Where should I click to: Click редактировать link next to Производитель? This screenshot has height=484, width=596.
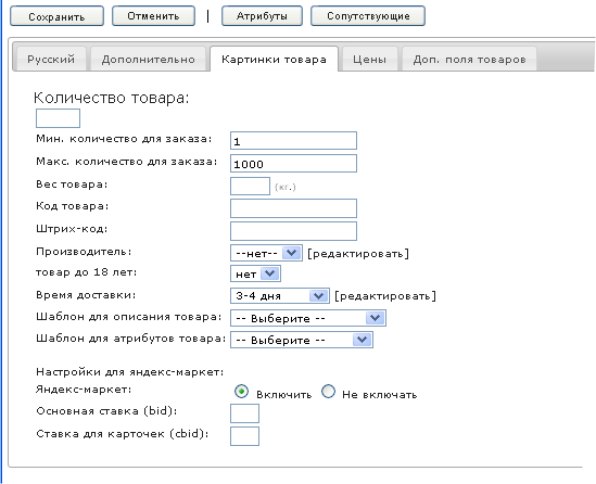point(358,254)
